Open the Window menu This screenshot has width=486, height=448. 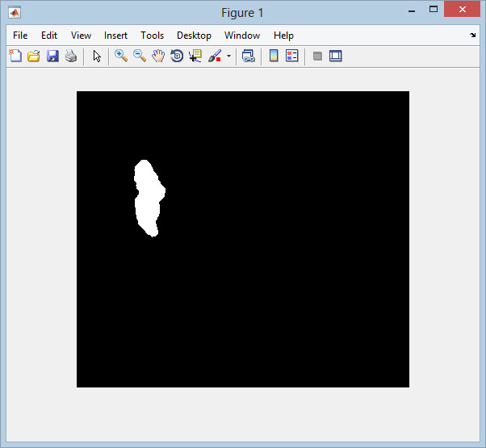click(242, 36)
